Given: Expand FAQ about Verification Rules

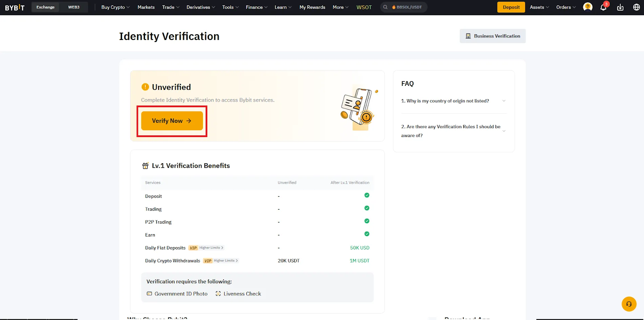Looking at the screenshot, I should coord(453,131).
